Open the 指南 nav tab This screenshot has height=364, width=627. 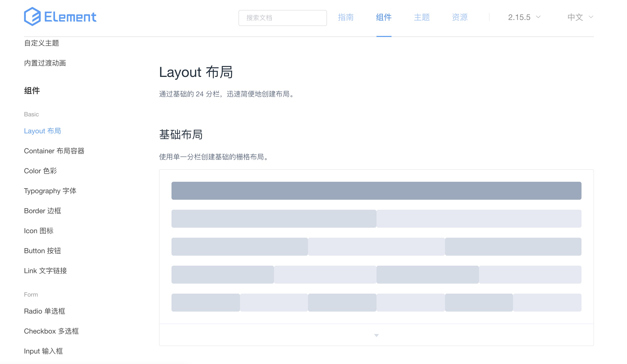click(346, 17)
